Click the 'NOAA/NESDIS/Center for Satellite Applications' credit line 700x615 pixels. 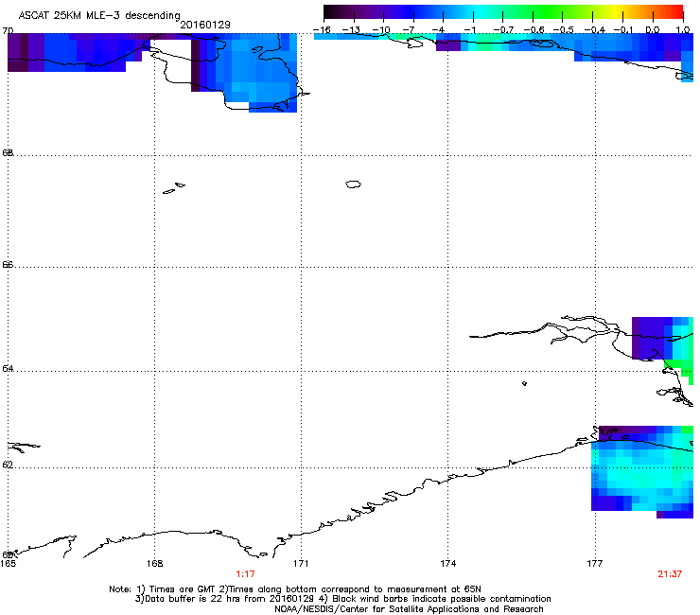tap(409, 609)
